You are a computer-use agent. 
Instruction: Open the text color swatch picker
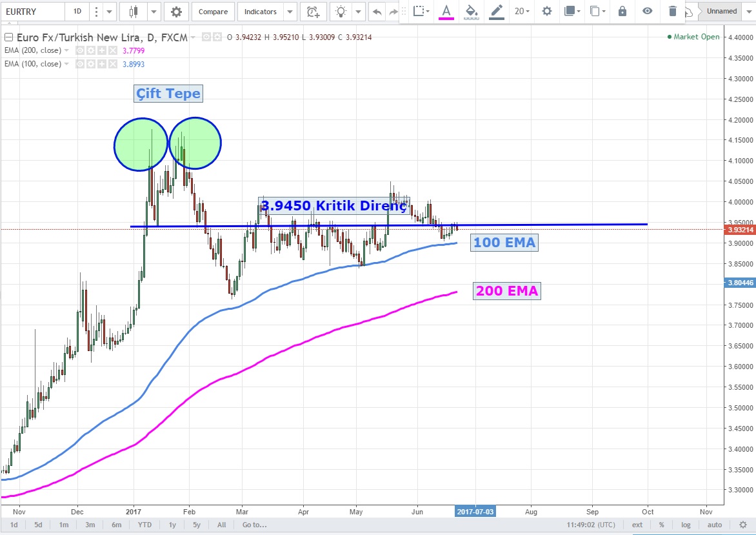click(x=446, y=11)
